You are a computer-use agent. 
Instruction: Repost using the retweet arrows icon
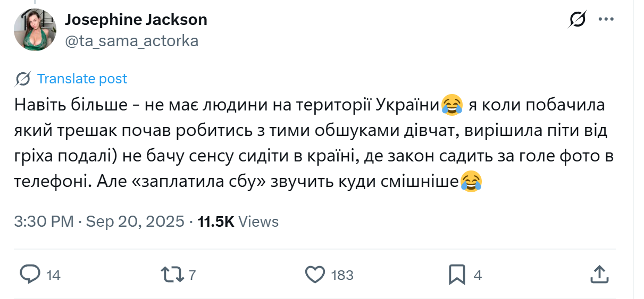(172, 274)
